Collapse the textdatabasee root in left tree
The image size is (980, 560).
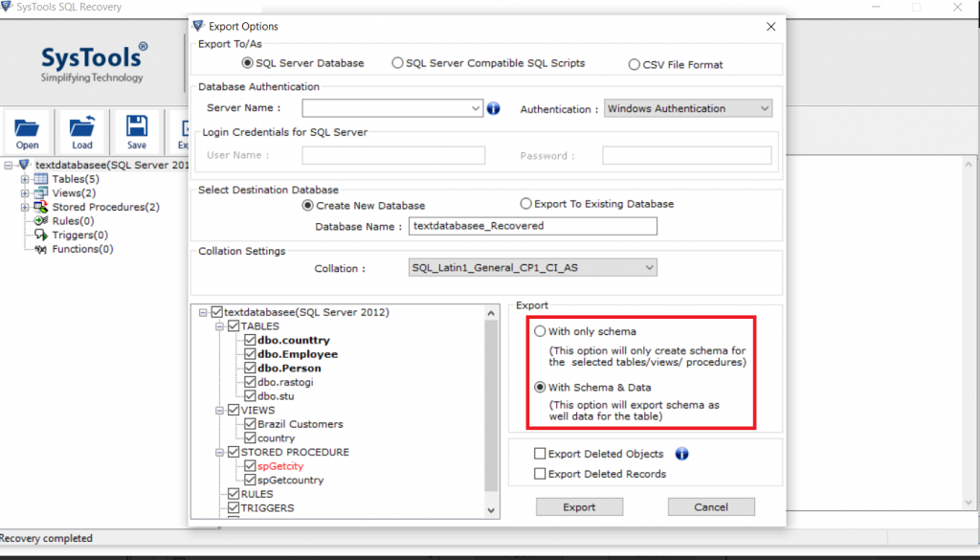[x=8, y=166]
